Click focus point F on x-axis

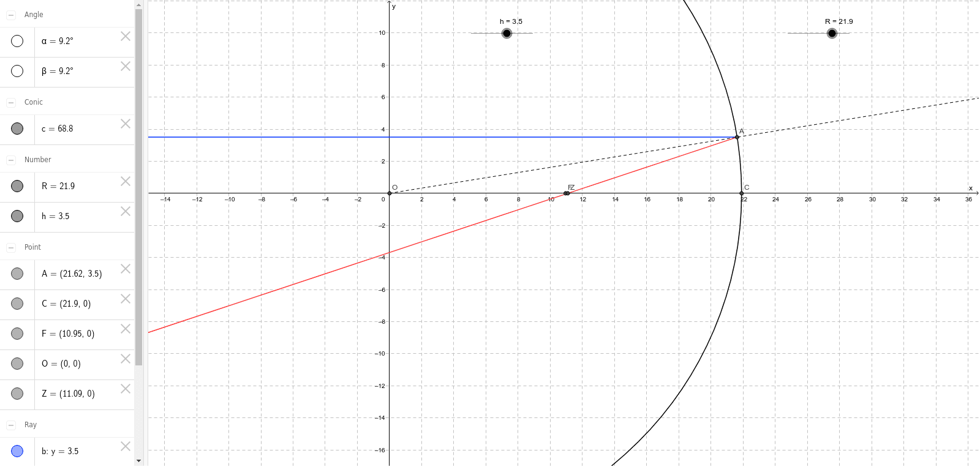[565, 193]
